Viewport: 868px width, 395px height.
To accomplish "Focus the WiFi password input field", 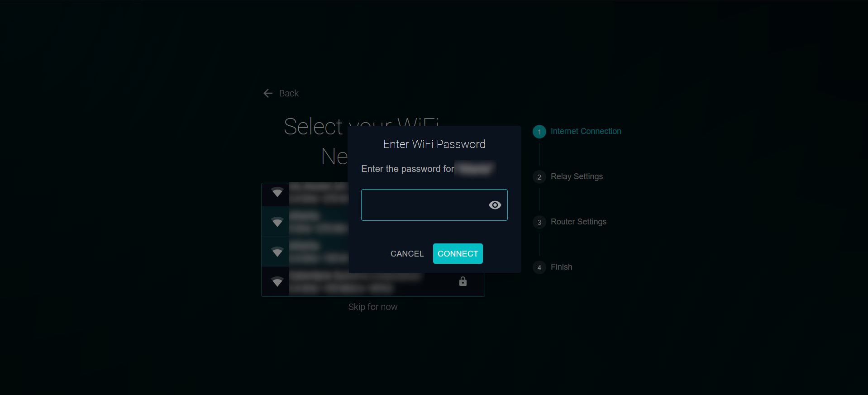I will tap(434, 205).
